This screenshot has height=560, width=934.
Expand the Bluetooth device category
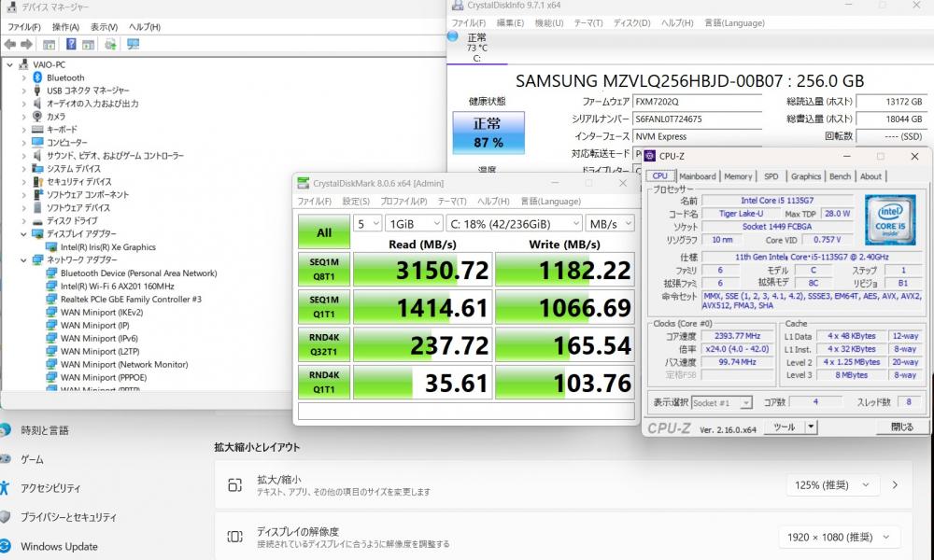point(24,77)
